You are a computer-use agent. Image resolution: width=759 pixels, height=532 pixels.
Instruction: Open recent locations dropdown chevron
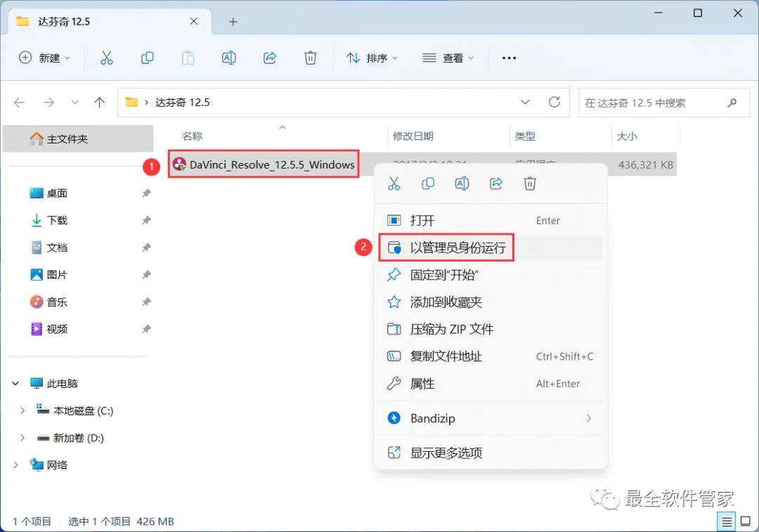click(x=74, y=102)
